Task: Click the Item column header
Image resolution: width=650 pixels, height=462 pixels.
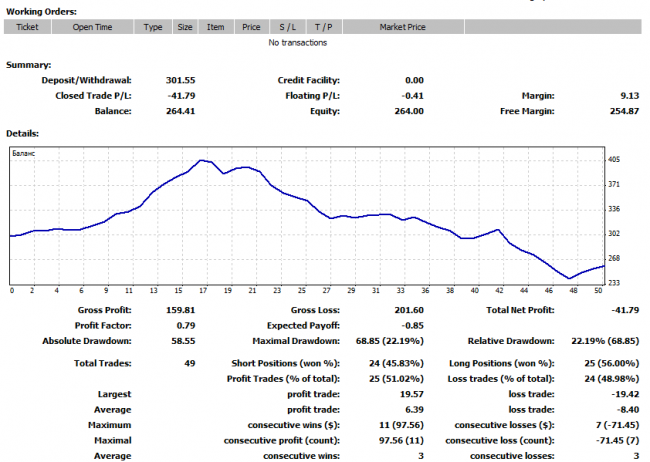Action: point(215,27)
